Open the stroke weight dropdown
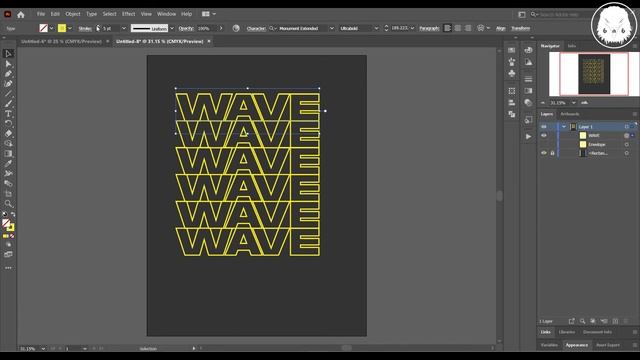Screen dimensions: 640x360 [124, 28]
